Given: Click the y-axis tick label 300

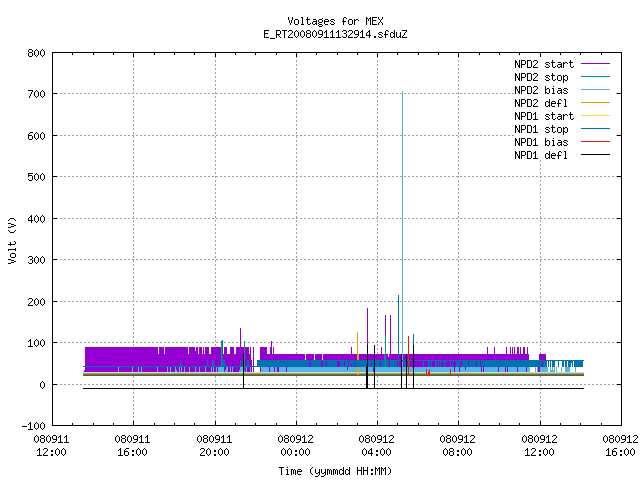Looking at the screenshot, I should pyautogui.click(x=36, y=260).
